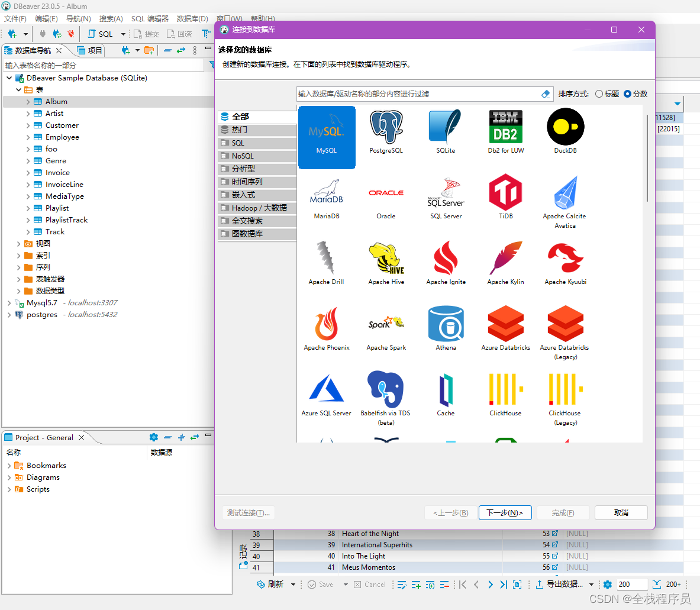Choose the Apache Ignite driver
Viewport: 700px width, 610px height.
click(446, 263)
